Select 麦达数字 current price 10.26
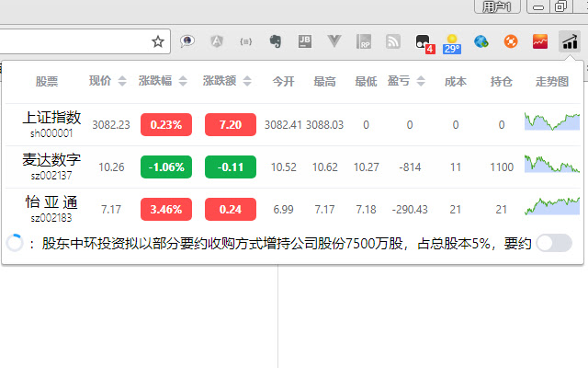588x368 pixels. coord(111,167)
